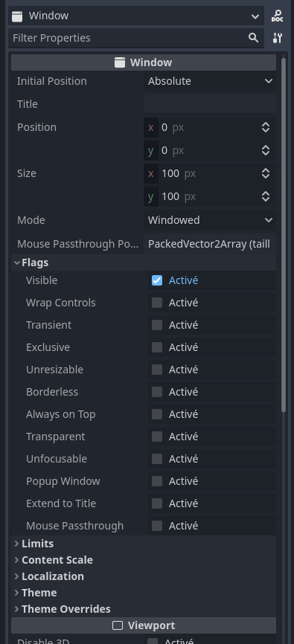Click the inspector vertical scrollbar
The height and width of the screenshot is (644, 294).
(x=284, y=235)
